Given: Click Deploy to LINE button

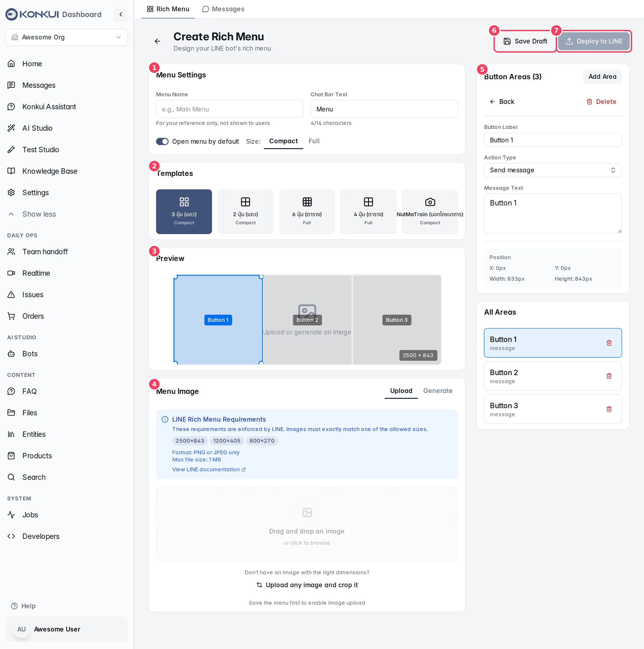Looking at the screenshot, I should point(594,41).
